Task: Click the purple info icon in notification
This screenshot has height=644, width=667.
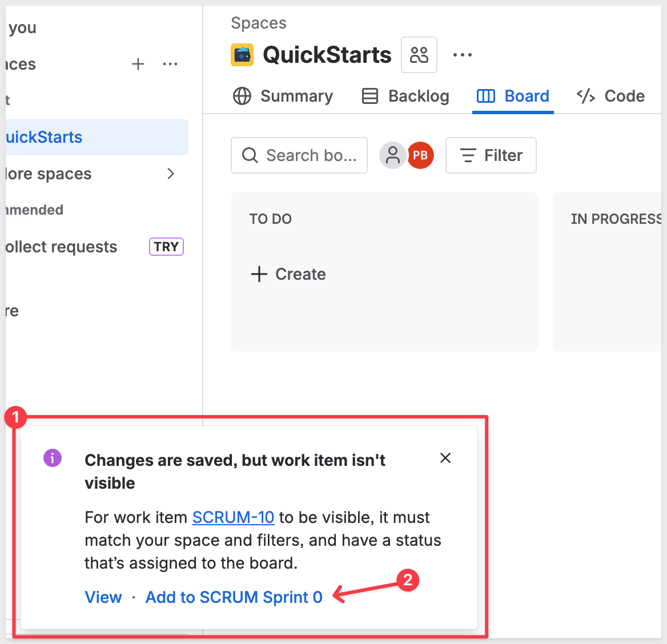Action: coord(53,458)
